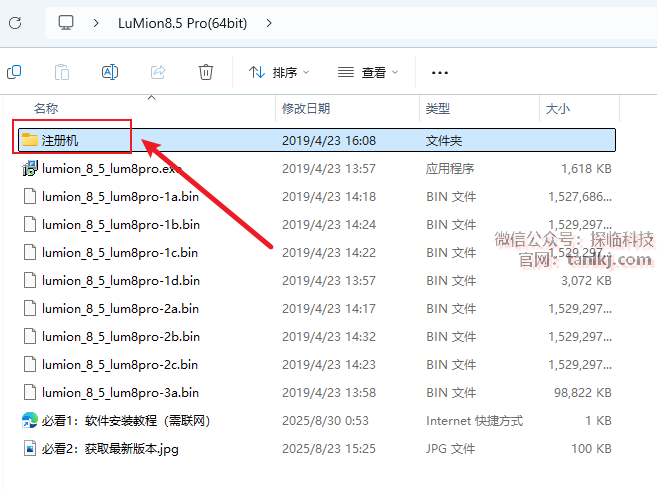Click the 文件夹 type cell of 注册机
Viewport: 657px width, 490px height.
tap(444, 140)
